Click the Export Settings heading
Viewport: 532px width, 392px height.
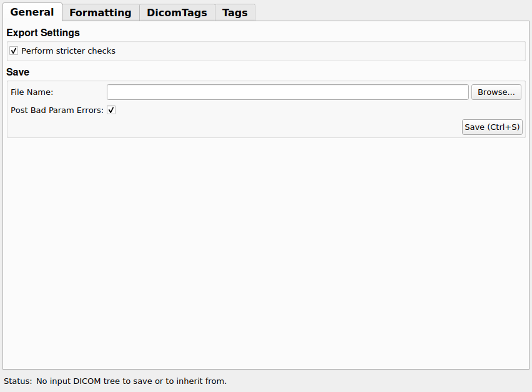pos(43,32)
